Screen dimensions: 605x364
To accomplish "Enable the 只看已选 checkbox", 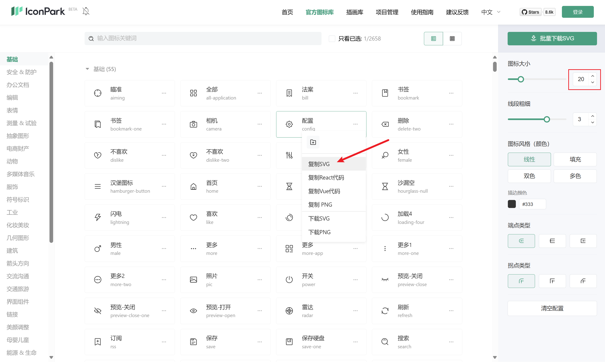I will click(332, 38).
